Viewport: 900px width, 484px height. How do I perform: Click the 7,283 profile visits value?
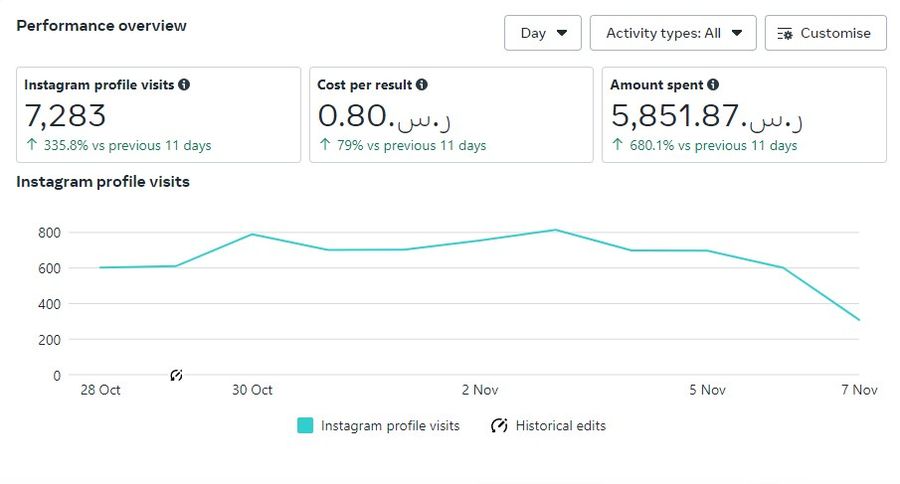[x=65, y=115]
